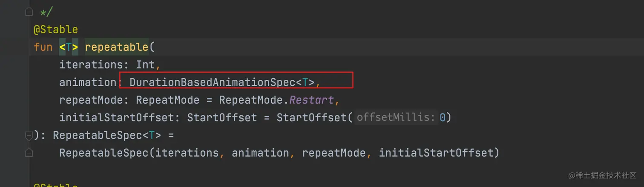Click the DurationBasedAnimationSpec type in the red box

(212, 82)
